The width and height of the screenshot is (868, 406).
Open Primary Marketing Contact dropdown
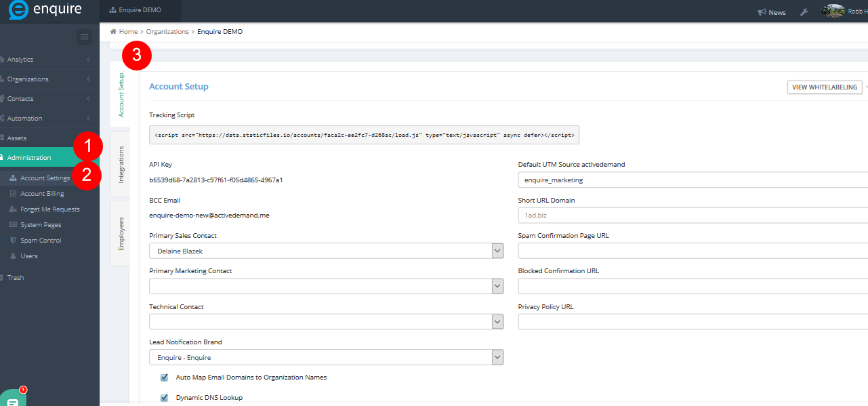point(327,286)
